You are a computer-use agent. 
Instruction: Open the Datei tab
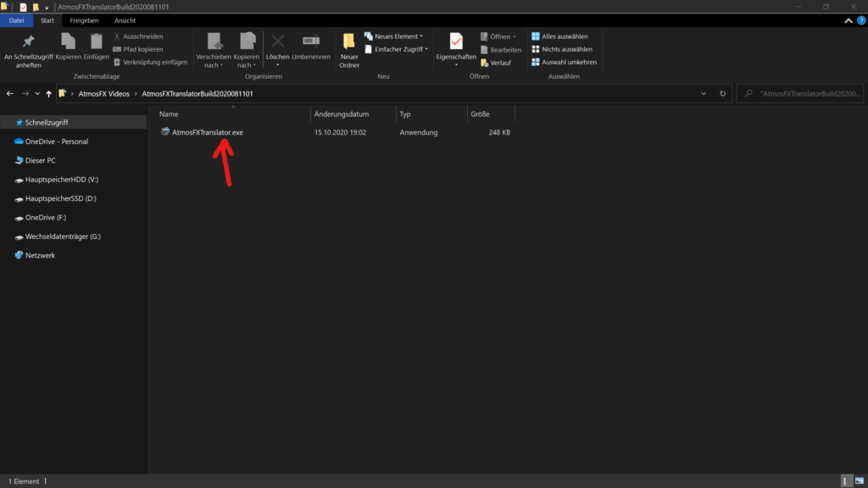coord(17,20)
